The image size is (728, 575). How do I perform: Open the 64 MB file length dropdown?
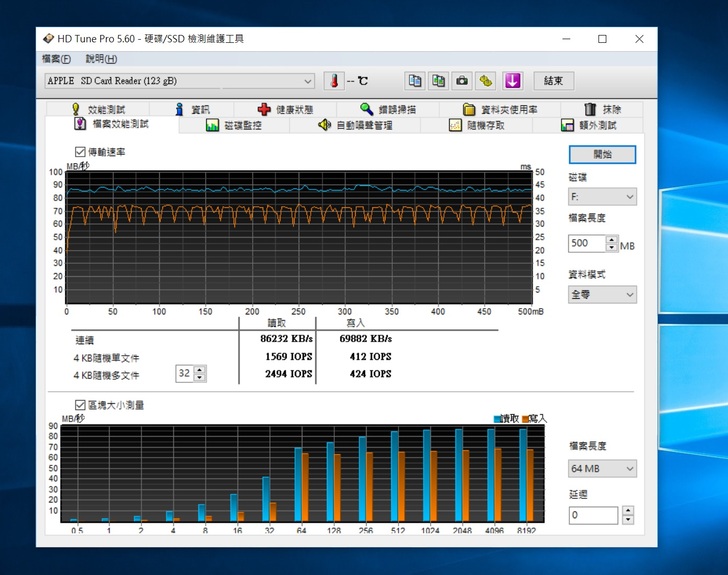coord(602,468)
